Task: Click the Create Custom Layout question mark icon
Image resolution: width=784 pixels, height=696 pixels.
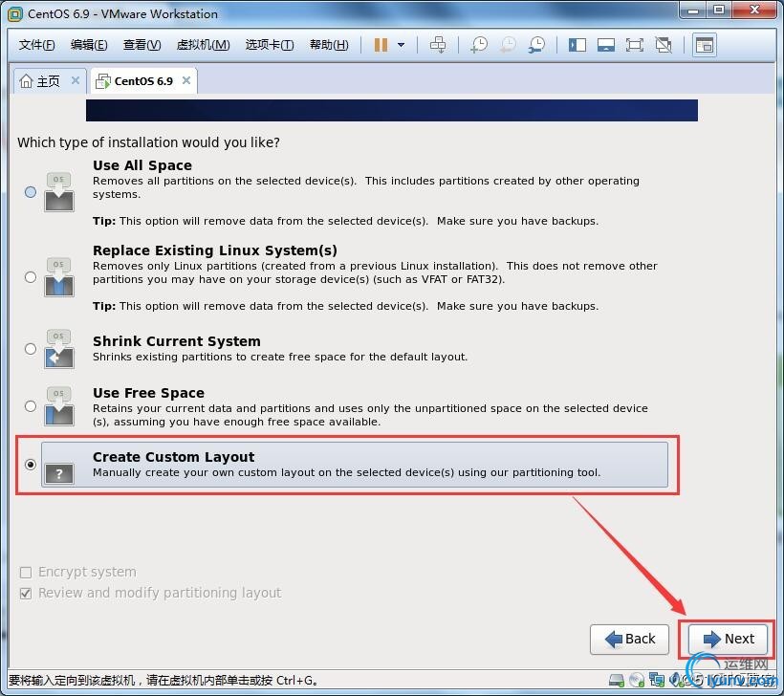Action: coord(59,473)
